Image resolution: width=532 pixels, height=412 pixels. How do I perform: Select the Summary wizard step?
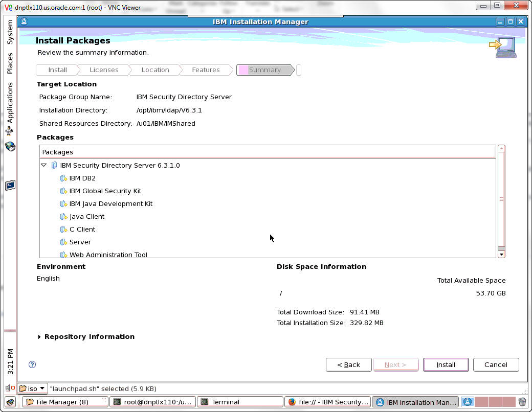coord(265,70)
